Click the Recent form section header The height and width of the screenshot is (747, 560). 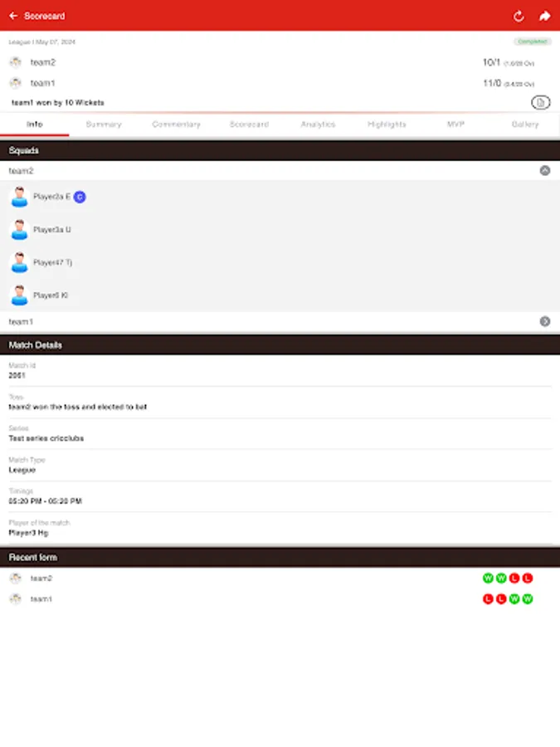click(280, 558)
